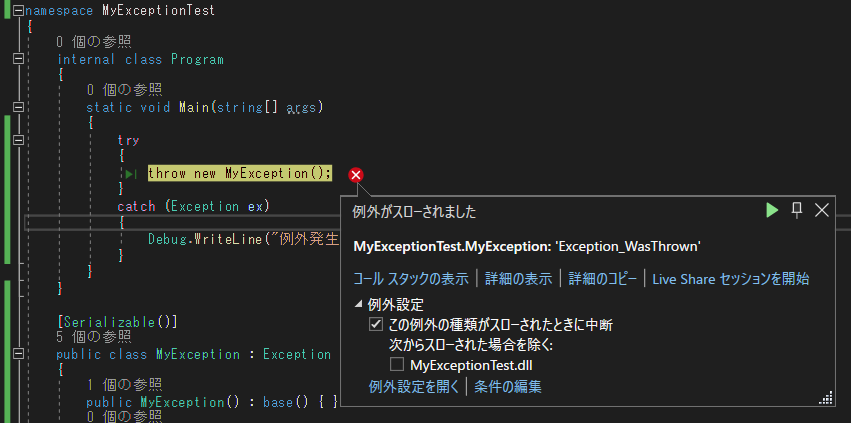The image size is (851, 423).
Task: Close the exception popup
Action: click(x=822, y=211)
